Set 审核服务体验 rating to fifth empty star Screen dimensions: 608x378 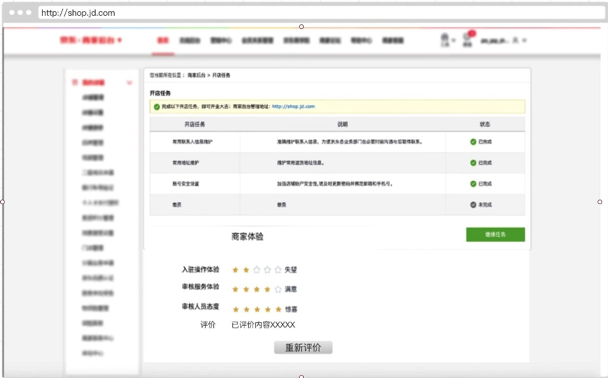278,289
